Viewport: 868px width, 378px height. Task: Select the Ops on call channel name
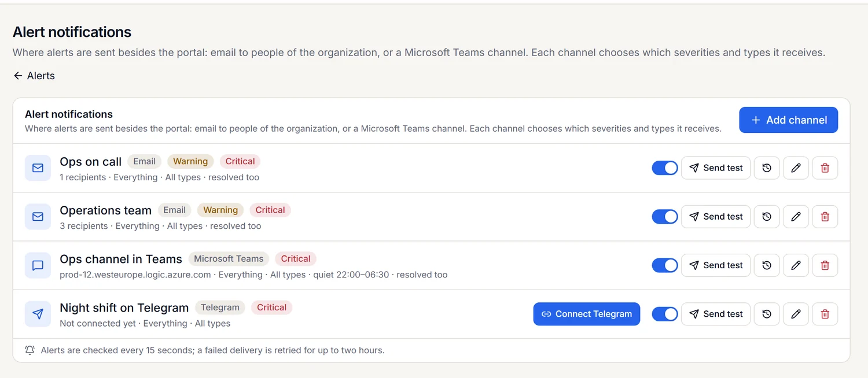tap(91, 162)
